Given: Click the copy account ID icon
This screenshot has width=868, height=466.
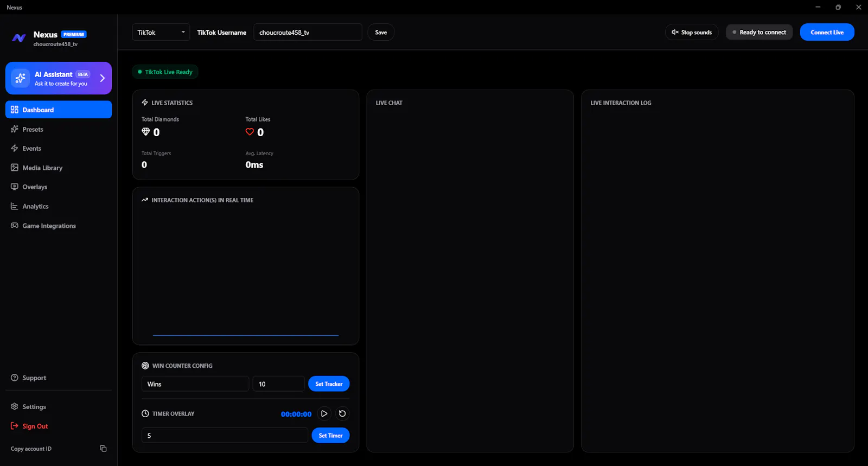Looking at the screenshot, I should (x=103, y=449).
